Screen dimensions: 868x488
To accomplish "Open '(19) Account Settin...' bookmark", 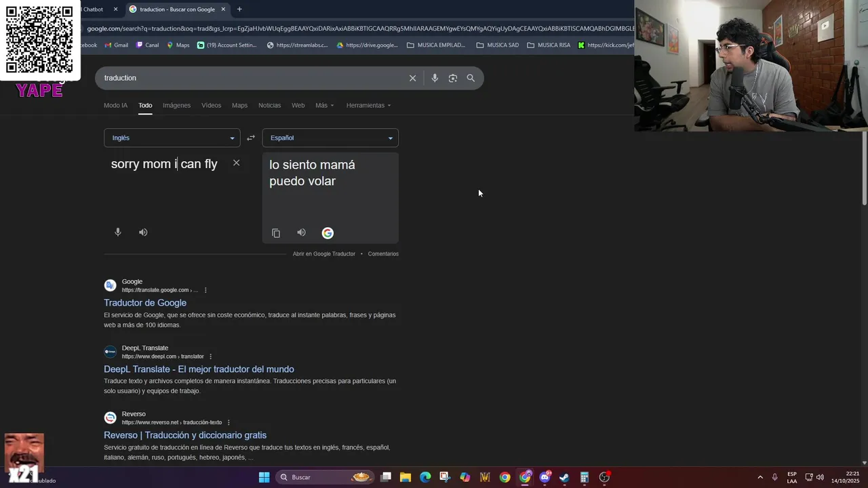I will point(227,45).
